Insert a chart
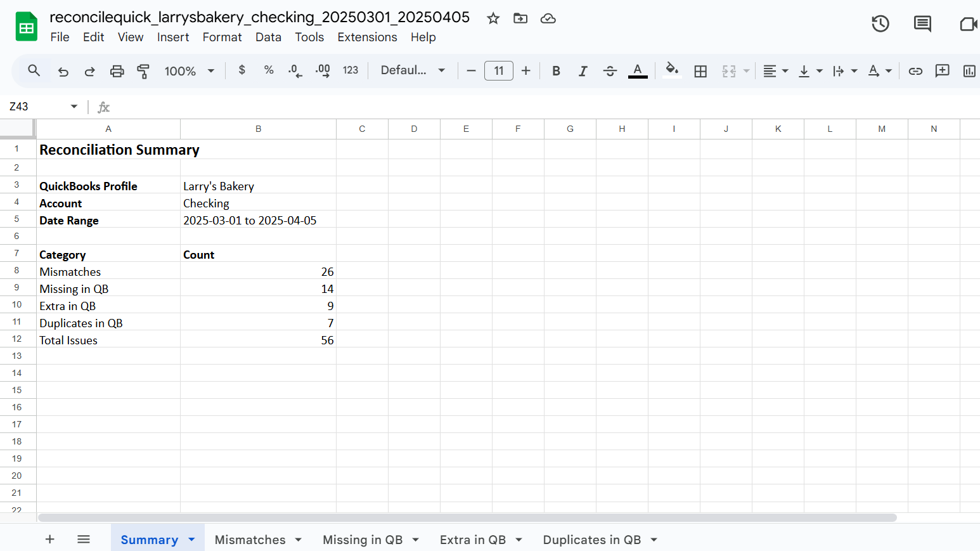Image resolution: width=980 pixels, height=551 pixels. click(969, 71)
